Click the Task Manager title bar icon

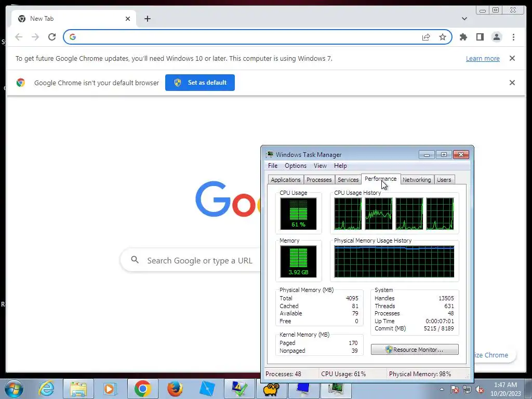(x=270, y=155)
